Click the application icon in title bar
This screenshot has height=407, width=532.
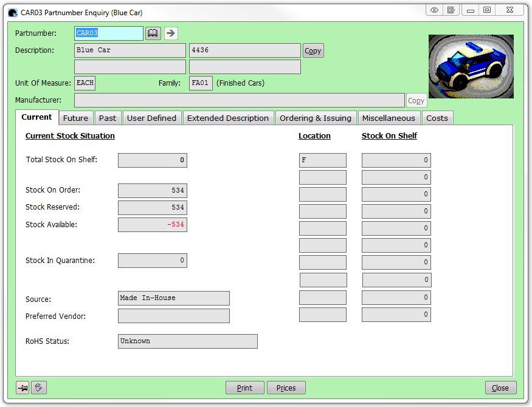tap(13, 13)
